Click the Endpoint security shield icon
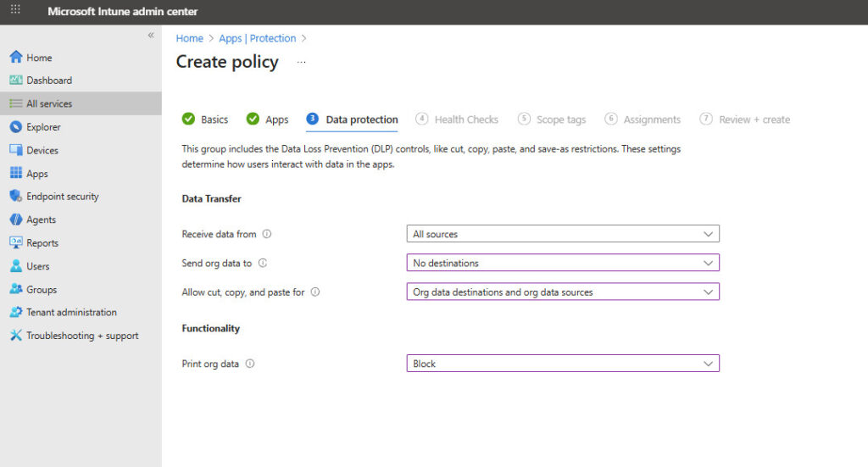 [15, 197]
